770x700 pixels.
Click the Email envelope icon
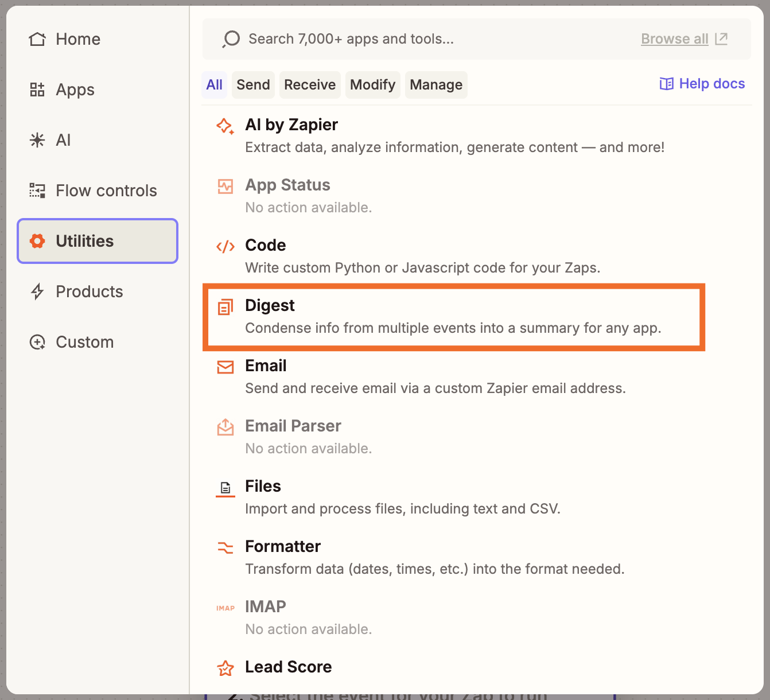coord(225,367)
